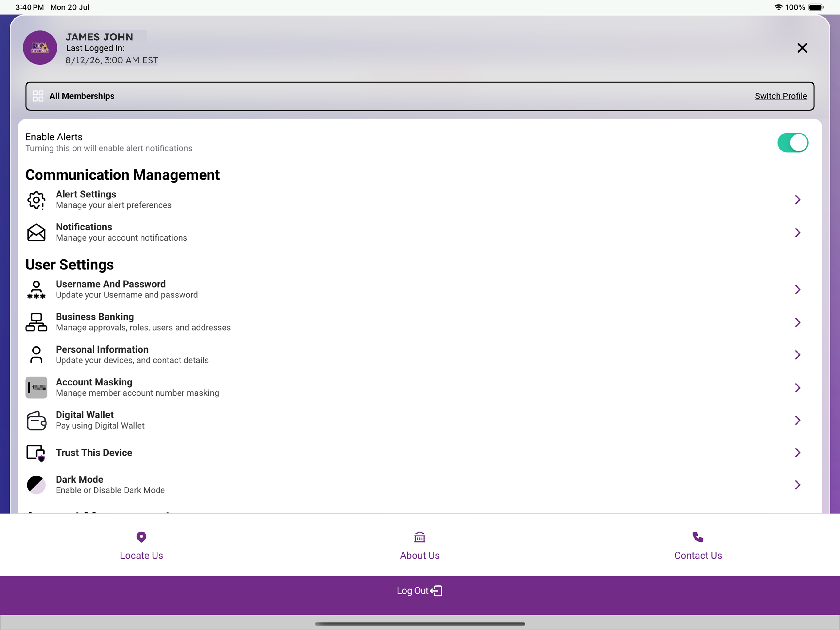The width and height of the screenshot is (840, 630).
Task: Open the Trust This Device title
Action: click(94, 453)
